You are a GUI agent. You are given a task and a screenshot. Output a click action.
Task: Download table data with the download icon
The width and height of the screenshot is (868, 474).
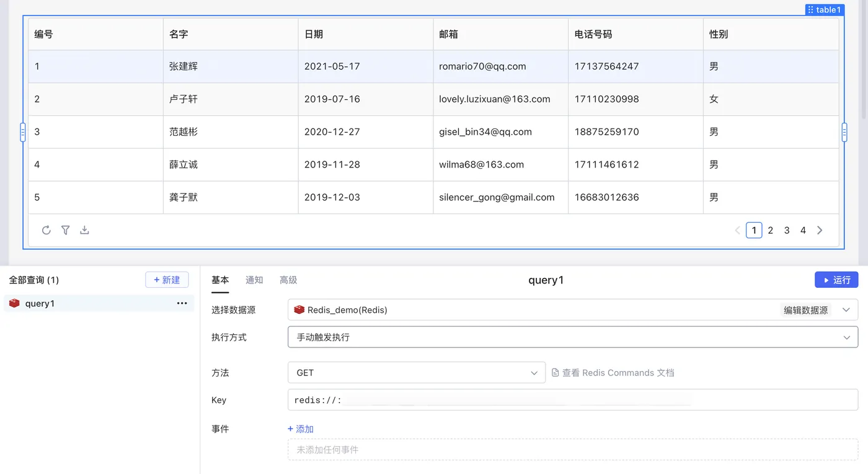click(x=84, y=230)
